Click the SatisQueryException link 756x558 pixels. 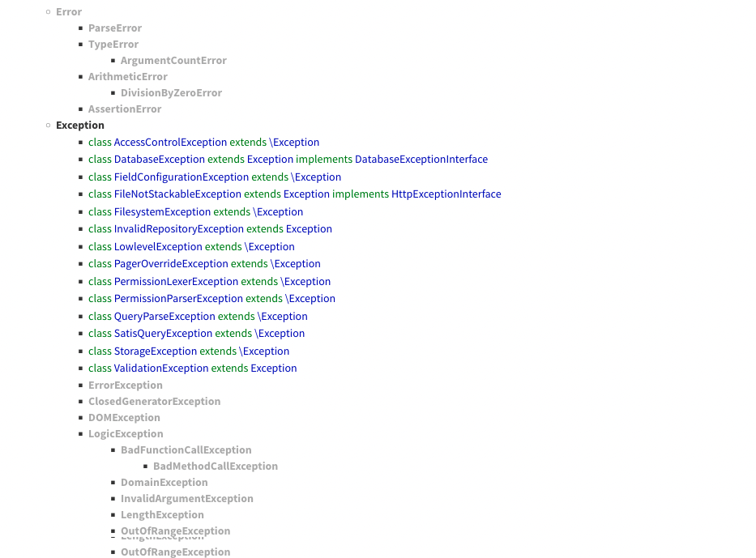(x=163, y=334)
